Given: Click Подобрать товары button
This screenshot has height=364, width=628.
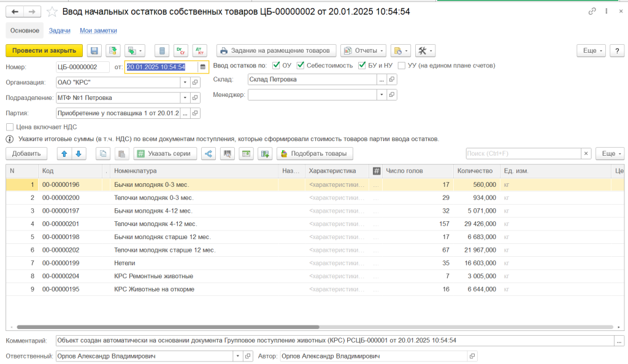Looking at the screenshot, I should click(x=315, y=154).
